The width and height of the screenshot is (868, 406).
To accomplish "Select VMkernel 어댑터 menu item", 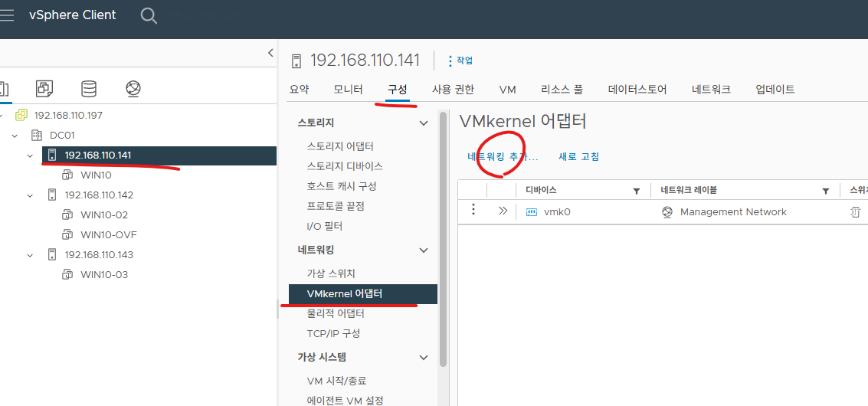I will (363, 294).
